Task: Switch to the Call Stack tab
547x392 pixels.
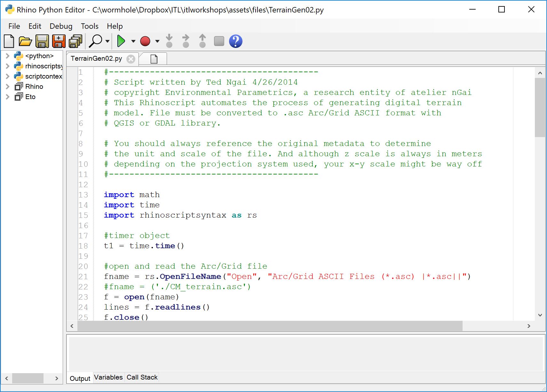Action: pos(142,377)
